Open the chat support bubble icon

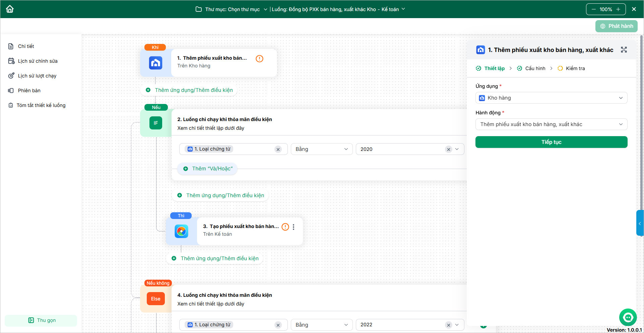coord(628,317)
